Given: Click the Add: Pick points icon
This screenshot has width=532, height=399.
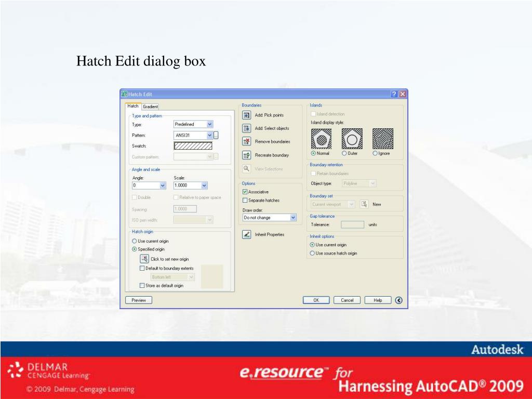Looking at the screenshot, I should [246, 115].
